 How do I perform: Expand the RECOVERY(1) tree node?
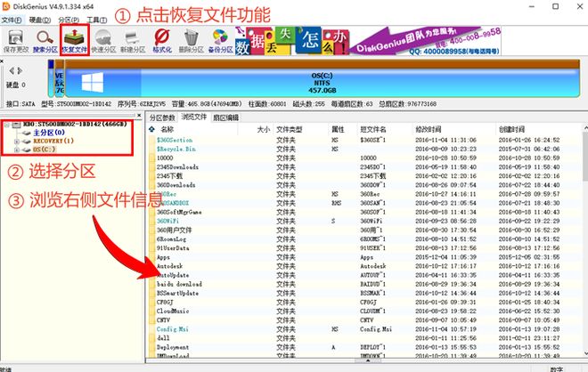tap(17, 142)
